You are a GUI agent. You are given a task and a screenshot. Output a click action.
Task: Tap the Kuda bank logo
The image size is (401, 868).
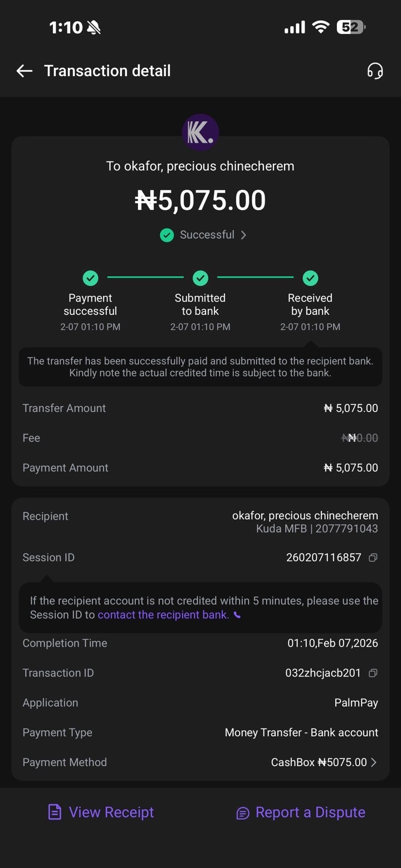200,132
